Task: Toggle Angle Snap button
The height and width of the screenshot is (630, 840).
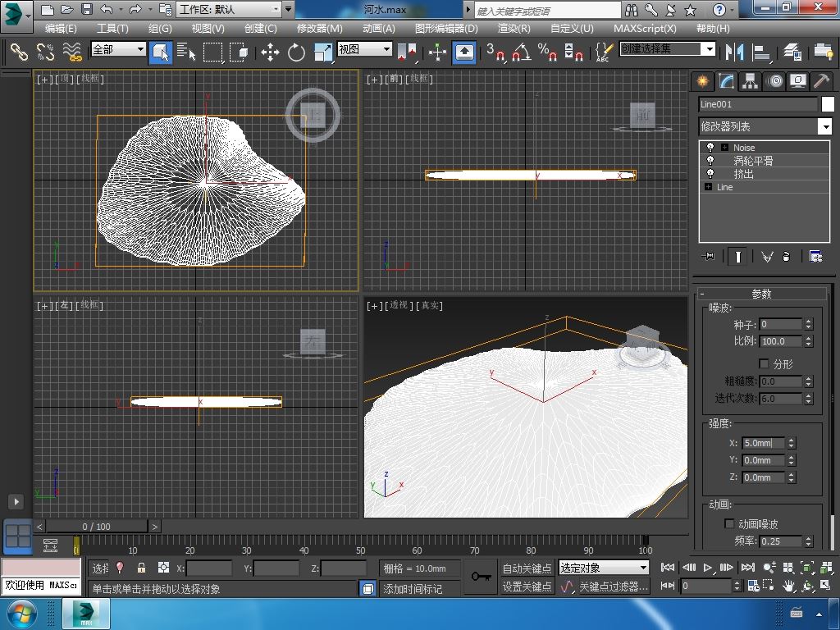Action: point(521,52)
